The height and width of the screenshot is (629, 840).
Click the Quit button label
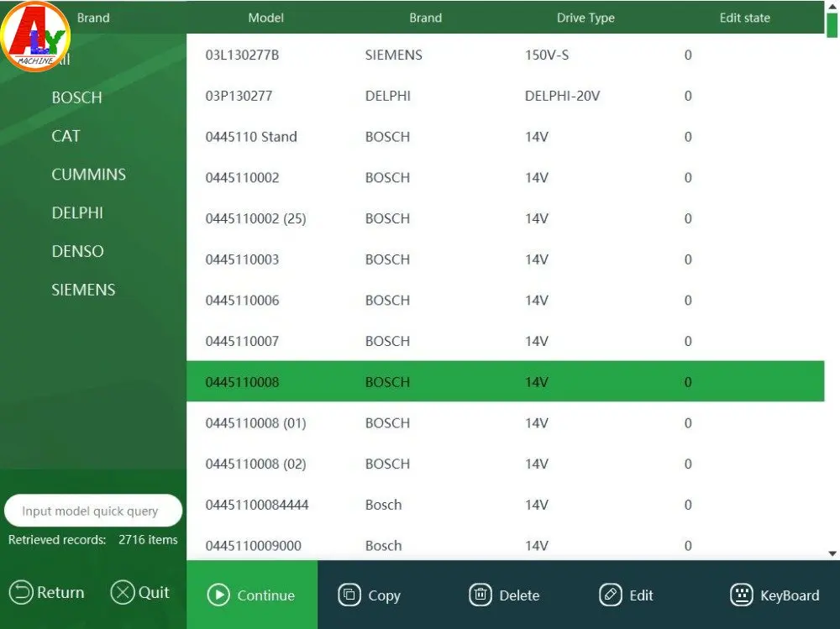[154, 593]
